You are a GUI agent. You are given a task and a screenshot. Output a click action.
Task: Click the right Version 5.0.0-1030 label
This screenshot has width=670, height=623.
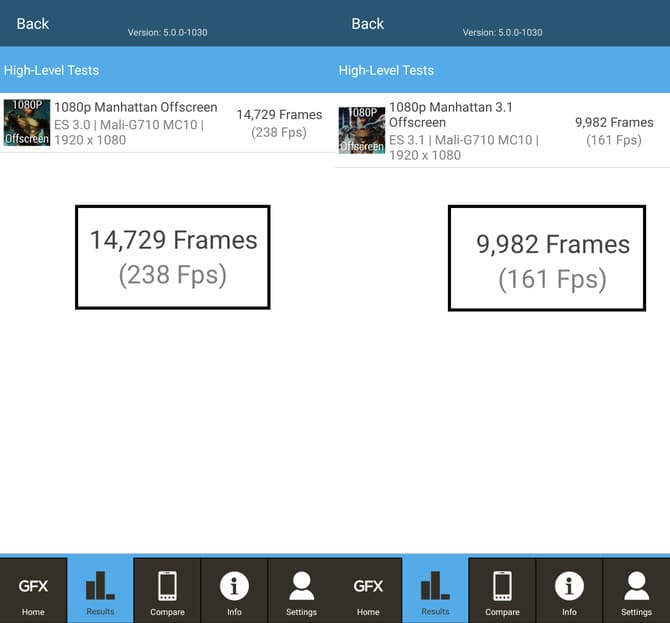502,32
